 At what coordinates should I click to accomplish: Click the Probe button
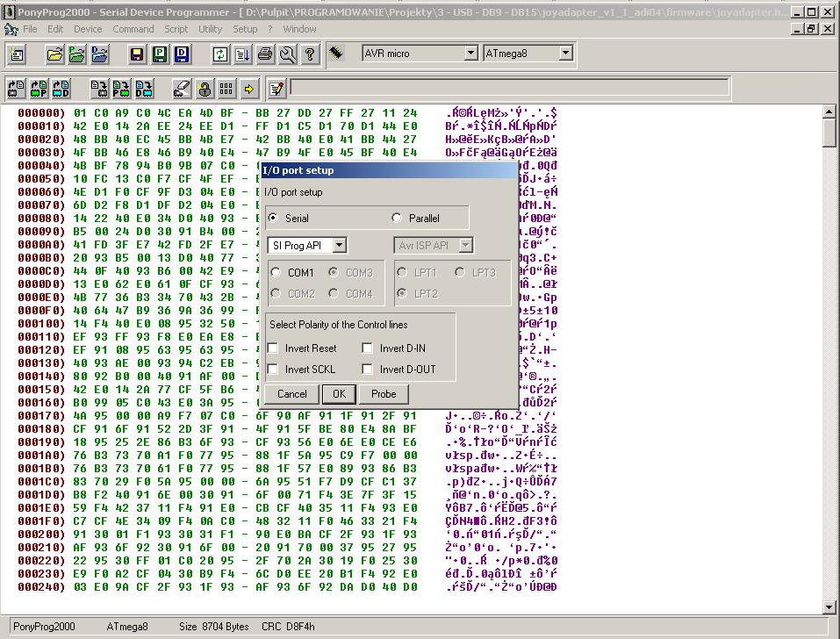point(384,394)
